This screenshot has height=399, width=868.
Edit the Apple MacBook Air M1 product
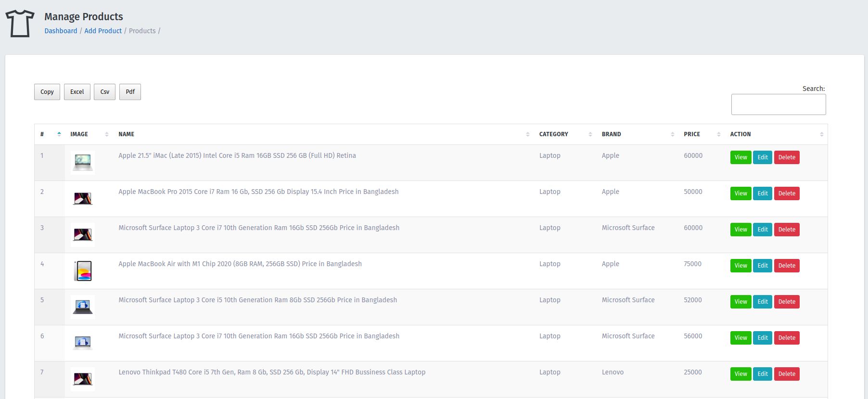(763, 266)
